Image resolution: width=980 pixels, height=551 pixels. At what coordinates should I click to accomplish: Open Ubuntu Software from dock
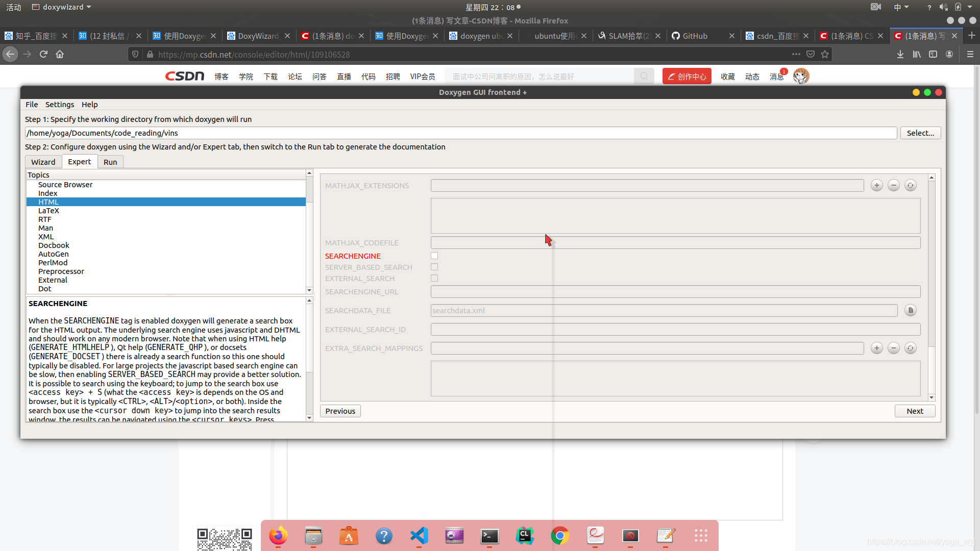(x=349, y=536)
